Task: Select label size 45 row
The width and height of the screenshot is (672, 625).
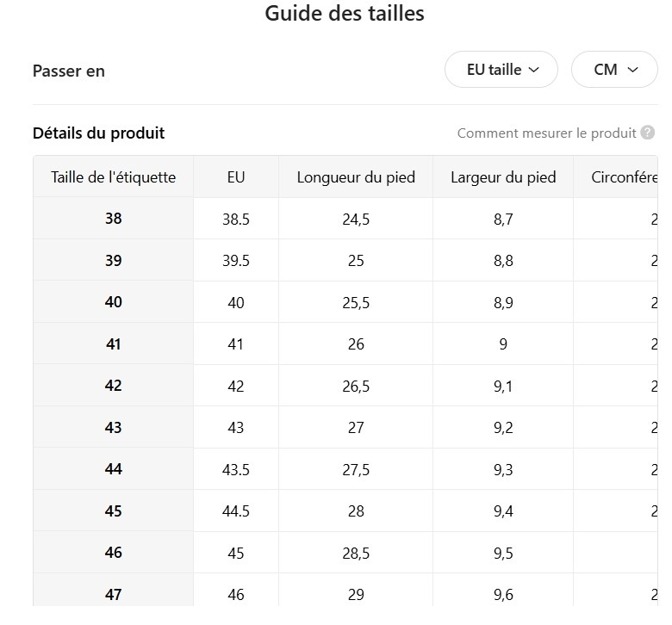Action: tap(114, 511)
